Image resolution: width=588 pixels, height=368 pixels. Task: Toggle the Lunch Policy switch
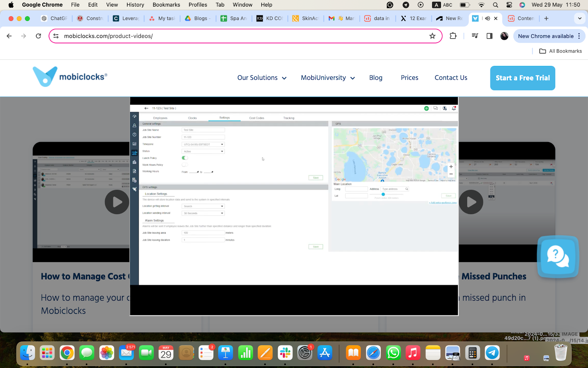(x=185, y=158)
